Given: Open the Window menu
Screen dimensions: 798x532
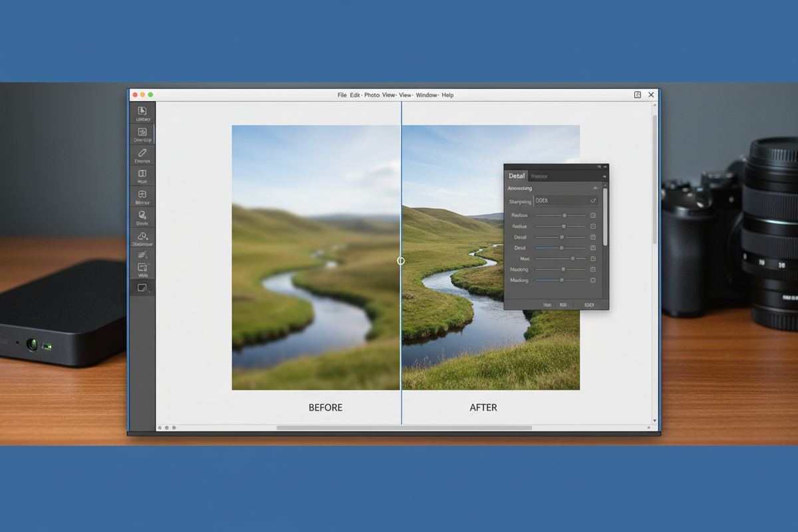Looking at the screenshot, I should pos(427,95).
